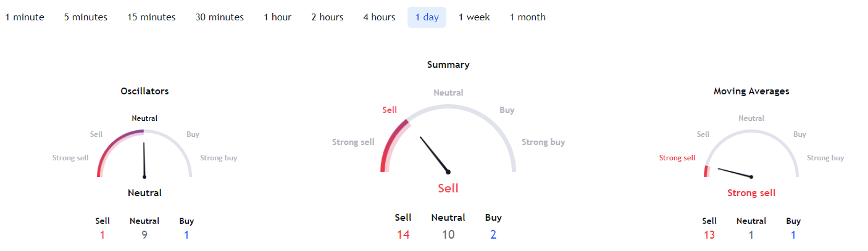The height and width of the screenshot is (251, 868).
Task: Click the Summary sell count 14
Action: coord(403,234)
